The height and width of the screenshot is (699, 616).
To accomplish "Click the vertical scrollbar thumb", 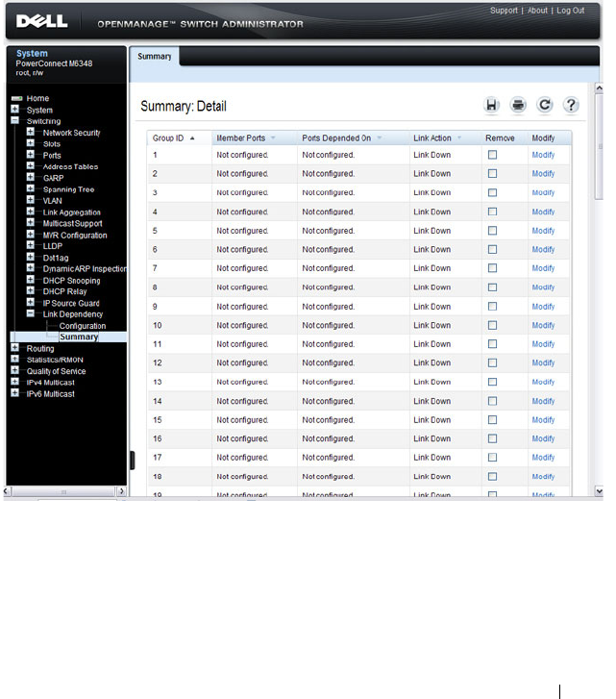I will pos(599,146).
